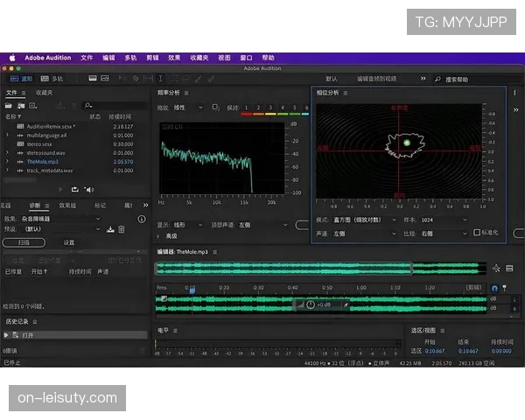Image resolution: width=525 pixels, height=420 pixels.
Task: Click the loop playback icon in Files panel
Action: coord(73,188)
